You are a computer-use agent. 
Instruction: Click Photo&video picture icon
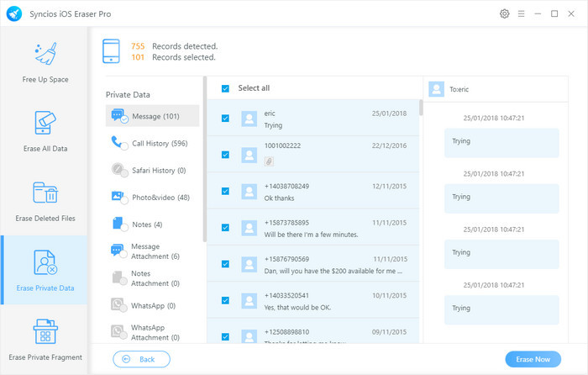coord(119,197)
